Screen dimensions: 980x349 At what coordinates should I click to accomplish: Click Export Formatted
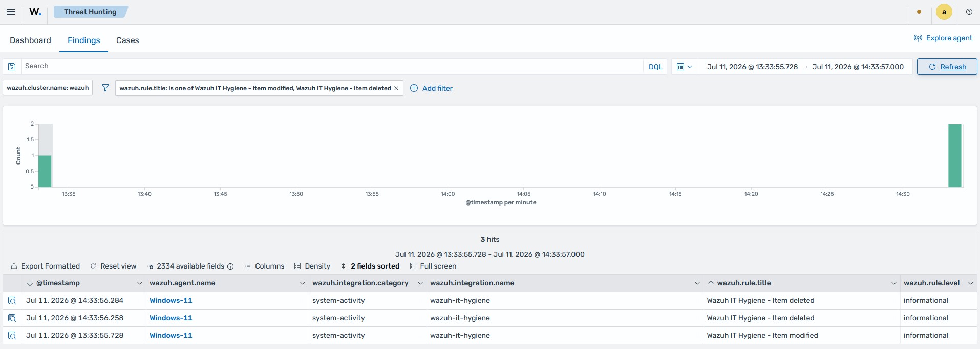tap(46, 266)
